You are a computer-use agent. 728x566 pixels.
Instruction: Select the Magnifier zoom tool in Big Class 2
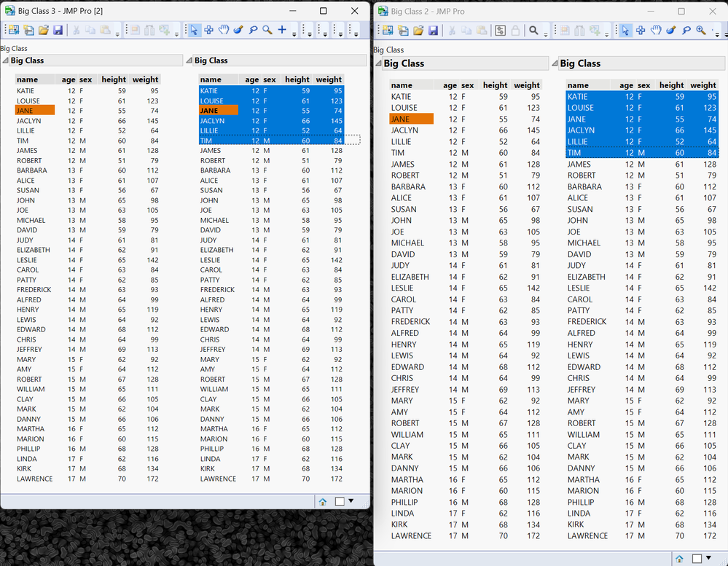click(x=701, y=31)
